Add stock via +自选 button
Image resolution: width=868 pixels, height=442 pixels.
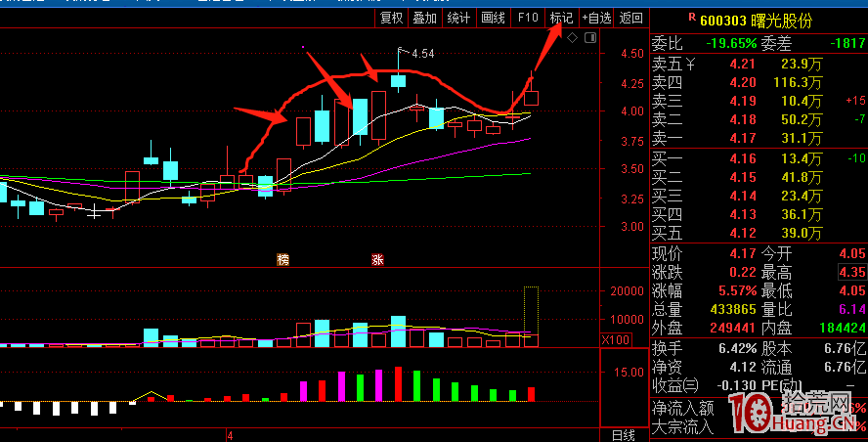tap(596, 19)
